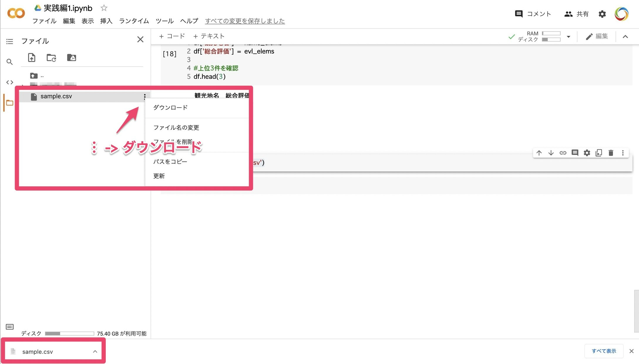The image size is (639, 364).
Task: Star the notebook 実践編1.ipynb
Action: pos(104,8)
